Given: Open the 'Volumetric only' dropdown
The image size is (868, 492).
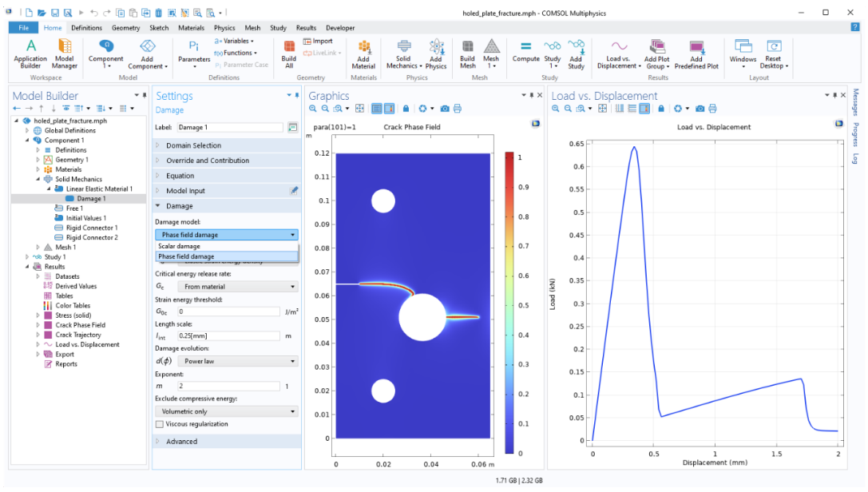Looking at the screenshot, I should (227, 412).
